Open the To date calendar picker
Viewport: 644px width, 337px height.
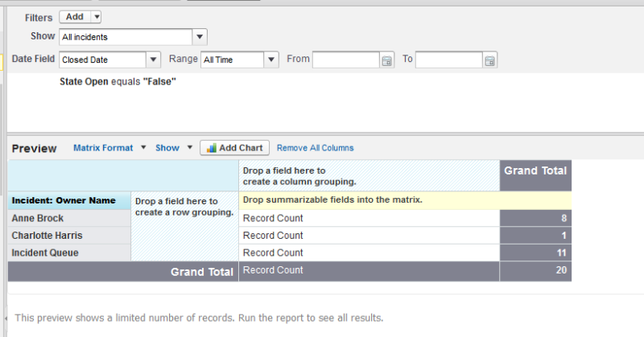pyautogui.click(x=490, y=60)
